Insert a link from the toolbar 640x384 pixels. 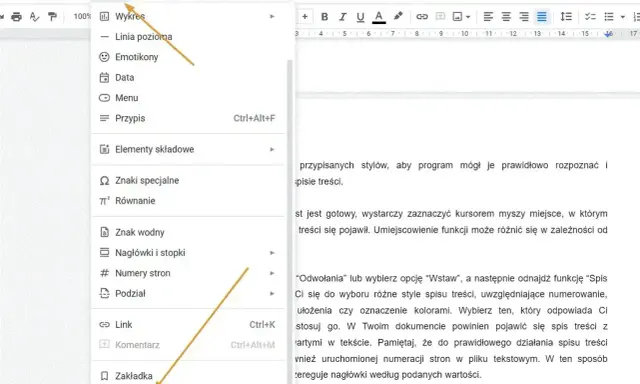click(x=422, y=17)
